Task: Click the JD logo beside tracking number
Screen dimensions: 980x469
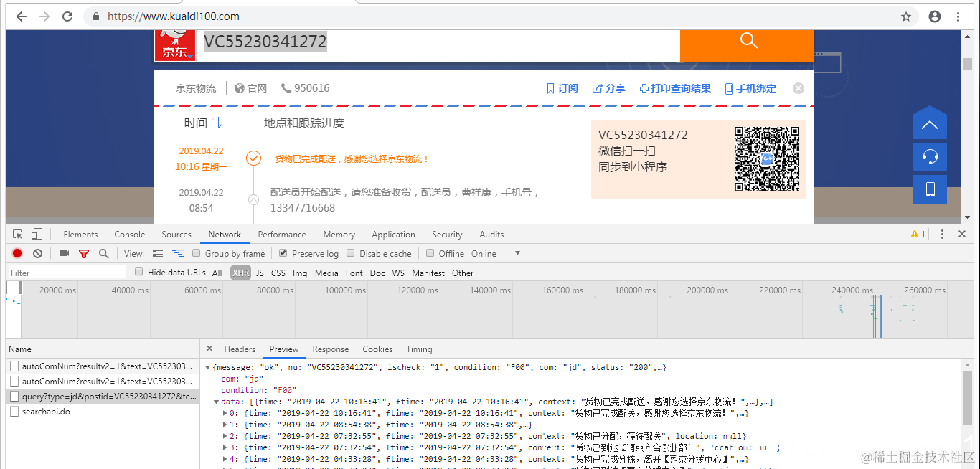Action: (175, 45)
